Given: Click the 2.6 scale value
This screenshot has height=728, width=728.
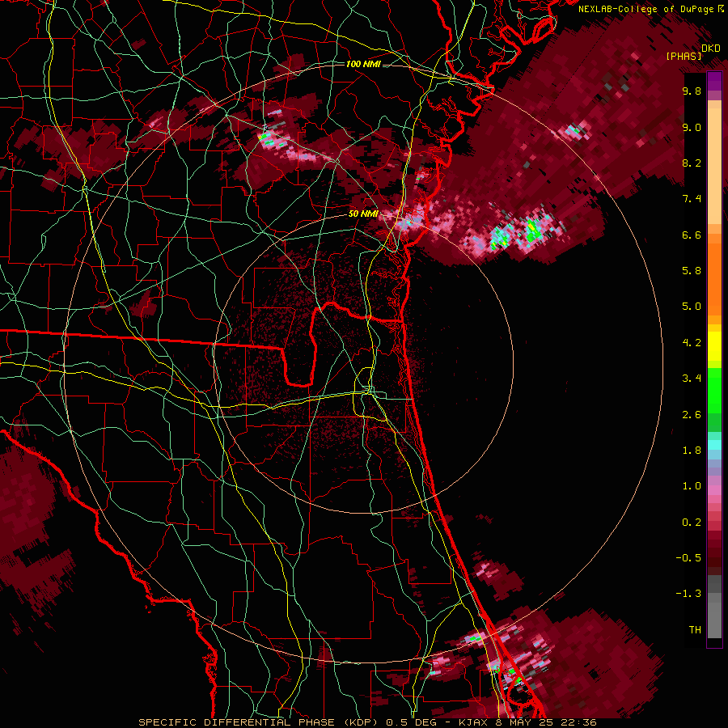Looking at the screenshot, I should pyautogui.click(x=692, y=415).
